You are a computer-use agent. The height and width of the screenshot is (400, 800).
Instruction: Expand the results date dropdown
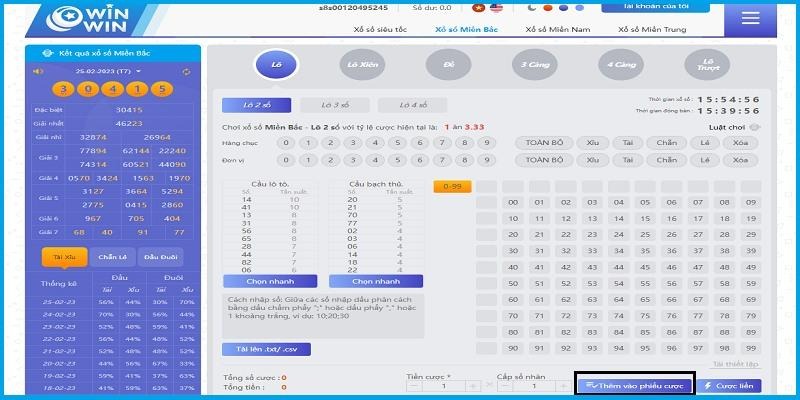(139, 72)
